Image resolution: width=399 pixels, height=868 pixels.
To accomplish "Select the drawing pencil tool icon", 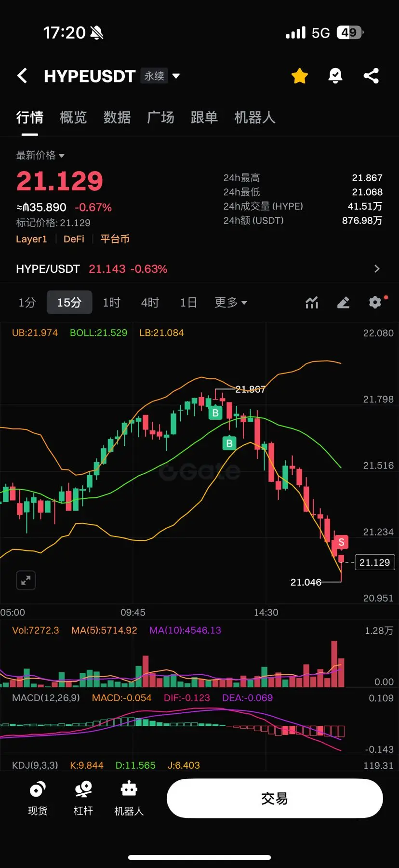I will pos(343,303).
